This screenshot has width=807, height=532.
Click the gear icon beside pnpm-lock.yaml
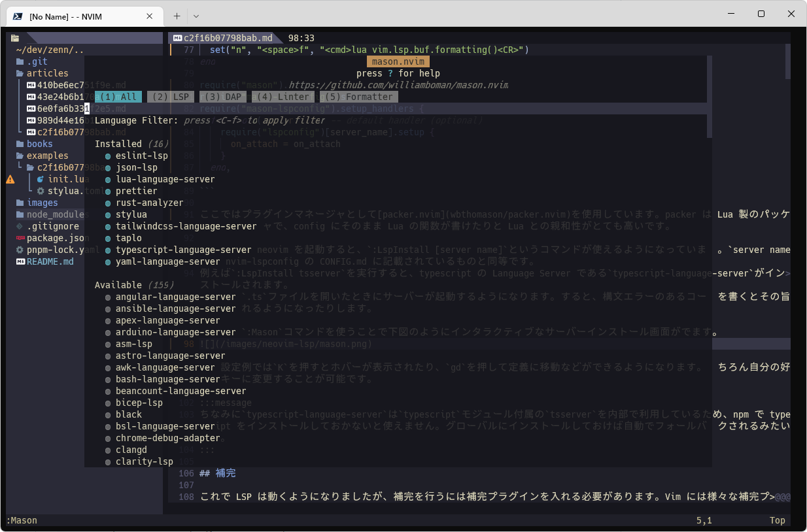click(x=20, y=250)
